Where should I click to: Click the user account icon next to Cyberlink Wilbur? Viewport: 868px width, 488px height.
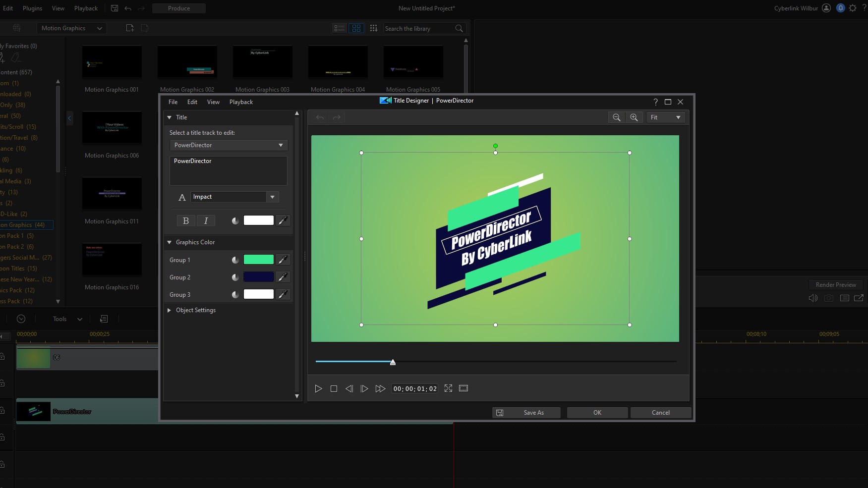coord(826,8)
